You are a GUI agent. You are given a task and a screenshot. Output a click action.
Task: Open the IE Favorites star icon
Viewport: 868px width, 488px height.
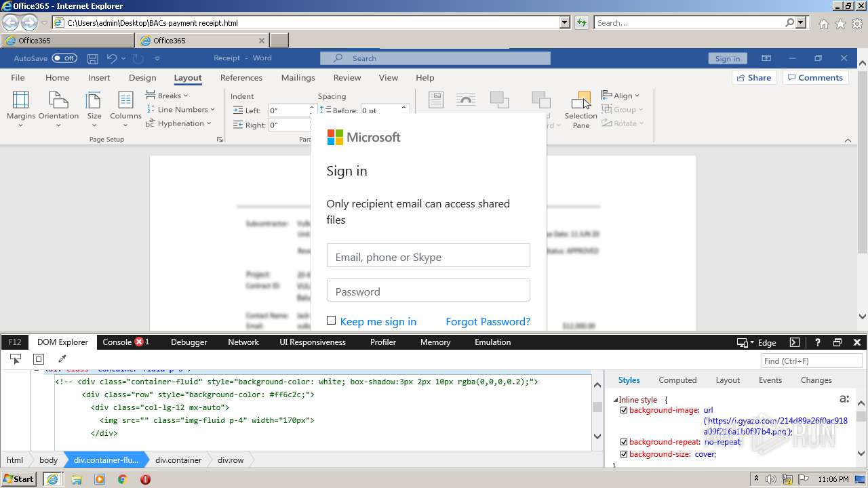[x=840, y=24]
